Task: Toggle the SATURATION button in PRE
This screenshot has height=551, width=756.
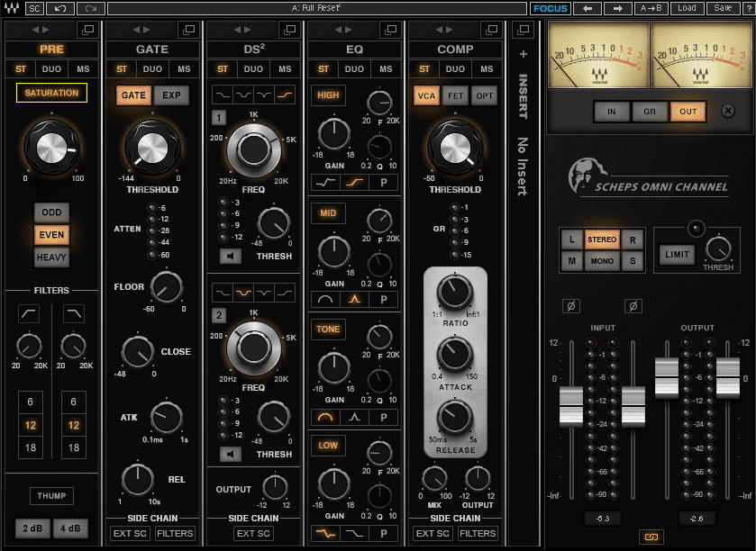Action: pos(51,93)
